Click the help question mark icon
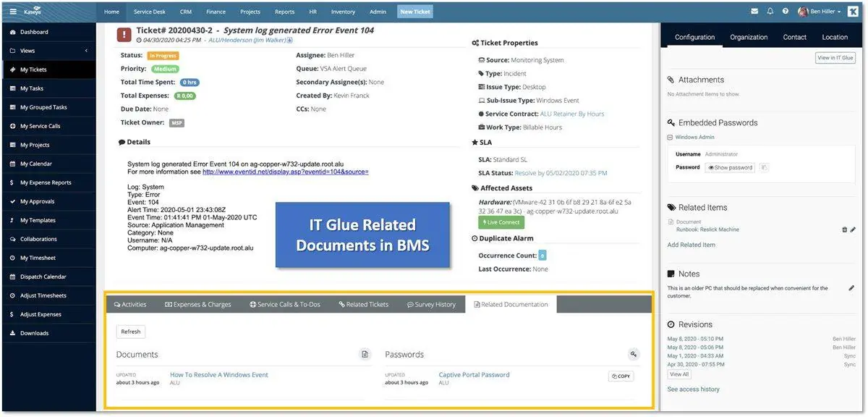 coord(786,12)
